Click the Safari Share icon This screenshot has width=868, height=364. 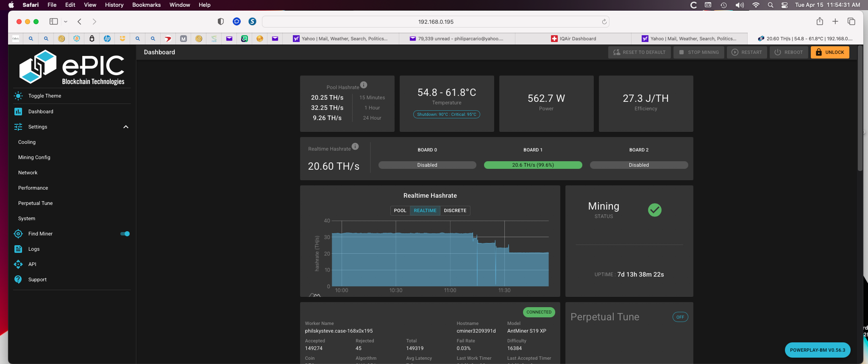pyautogui.click(x=820, y=21)
